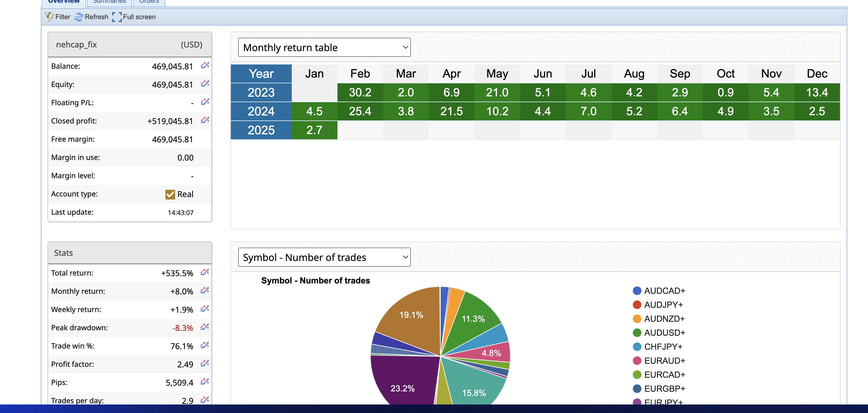This screenshot has width=868, height=413.
Task: Click the edit icon next to Profit factor
Action: [205, 363]
